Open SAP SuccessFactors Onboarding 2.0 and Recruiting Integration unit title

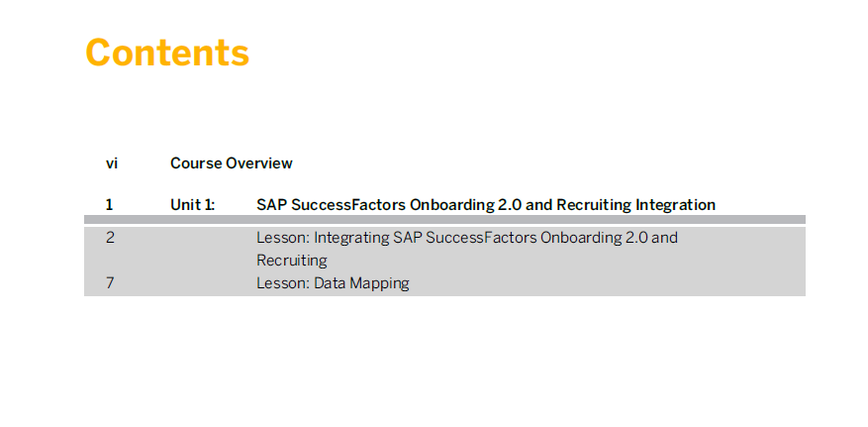click(x=486, y=205)
